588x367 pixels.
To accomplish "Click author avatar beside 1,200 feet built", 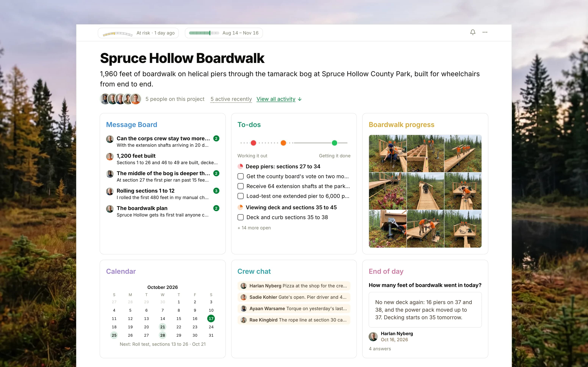I will [x=110, y=157].
